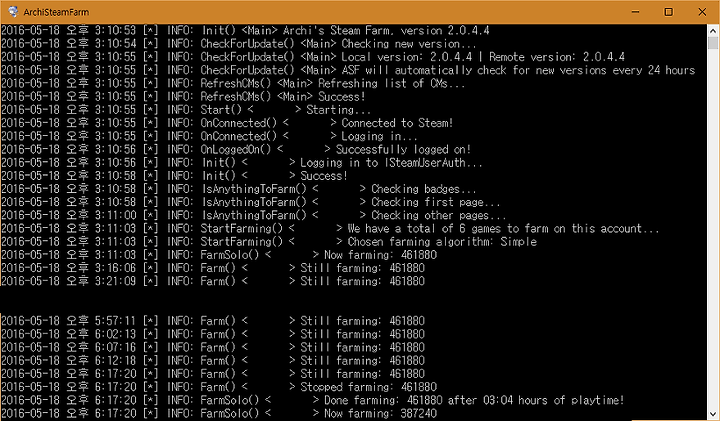Click the RefreshCMs() "Success!" line

(183, 97)
